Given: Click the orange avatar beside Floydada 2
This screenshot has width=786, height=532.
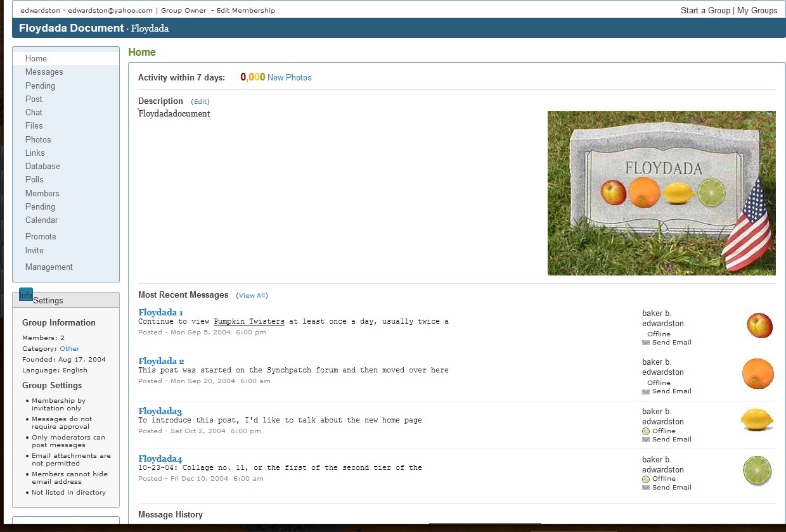Looking at the screenshot, I should [x=758, y=374].
